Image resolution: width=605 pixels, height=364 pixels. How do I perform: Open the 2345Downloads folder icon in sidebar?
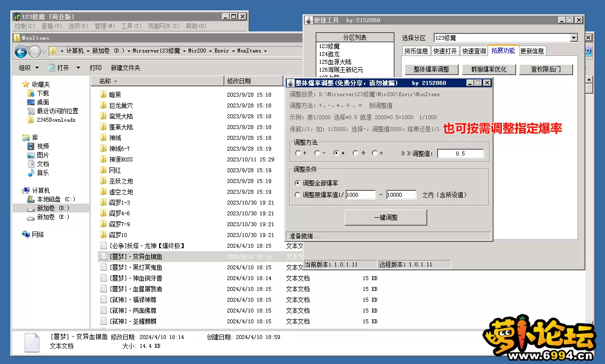(x=31, y=120)
